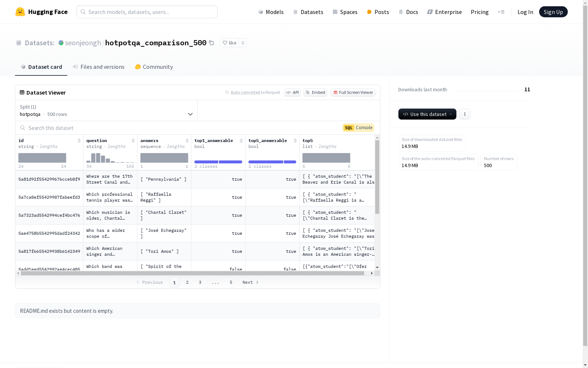The height and width of the screenshot is (368, 588).
Task: Open Docs in the navigation
Action: (408, 12)
